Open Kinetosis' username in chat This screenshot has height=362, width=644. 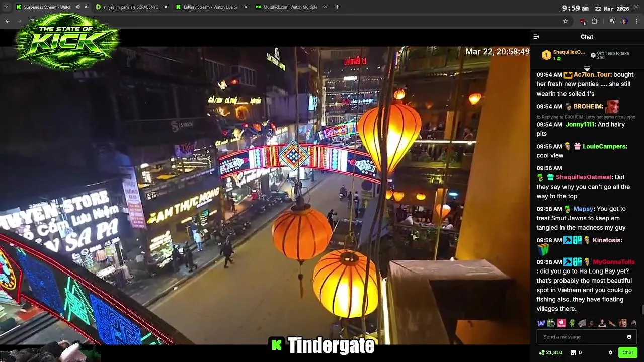pyautogui.click(x=607, y=240)
